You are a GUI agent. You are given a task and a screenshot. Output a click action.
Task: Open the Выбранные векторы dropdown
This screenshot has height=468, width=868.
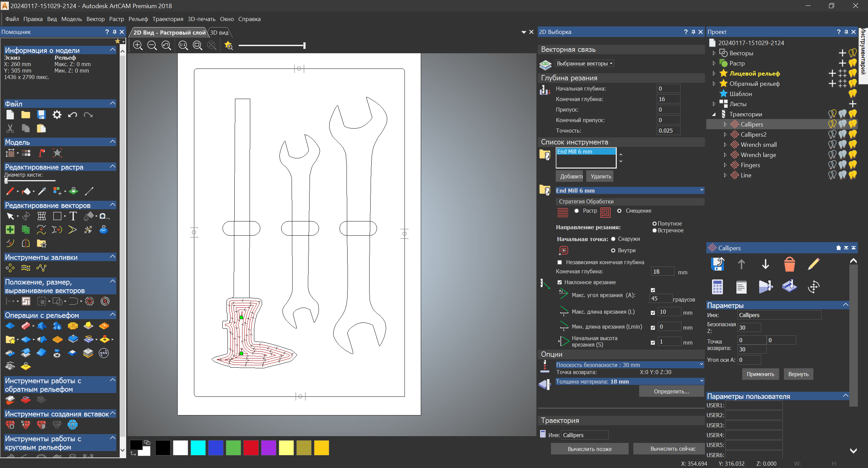585,63
